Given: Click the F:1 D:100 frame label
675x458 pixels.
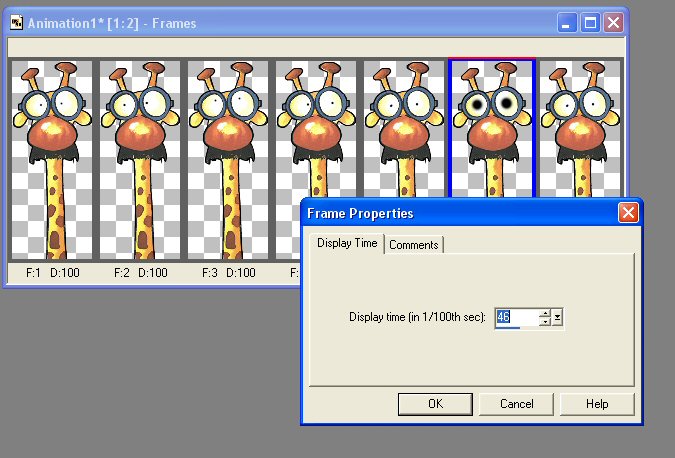Looking at the screenshot, I should tap(53, 272).
